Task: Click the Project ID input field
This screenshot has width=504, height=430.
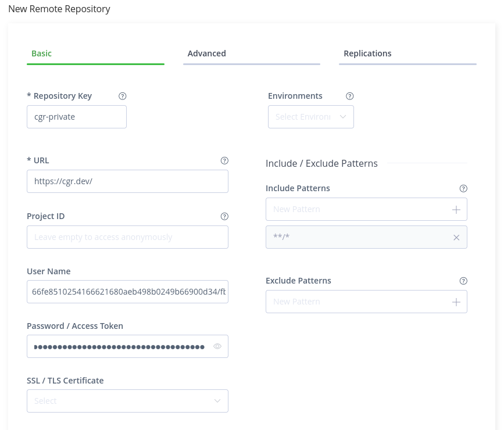Action: pos(127,236)
